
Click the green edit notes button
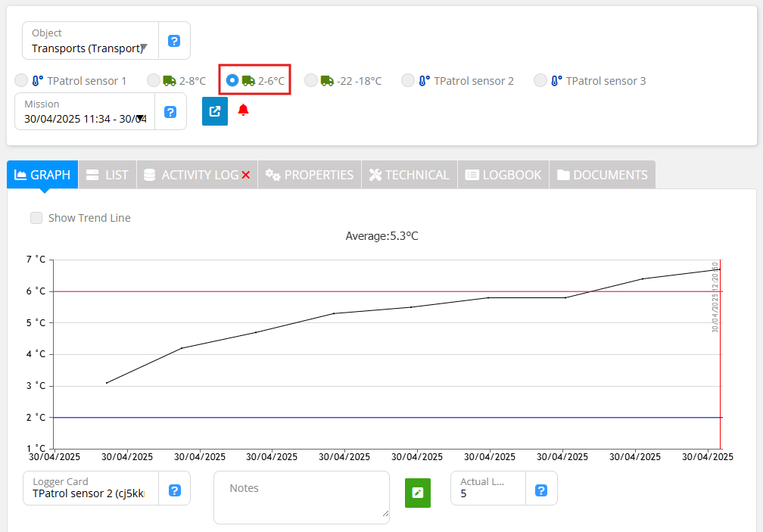click(417, 493)
